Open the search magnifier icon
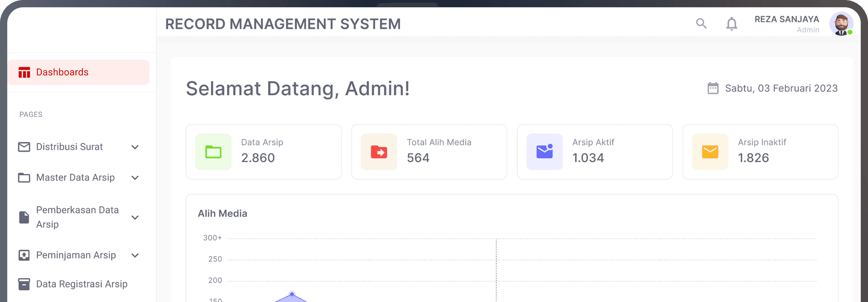The image size is (868, 302). 701,23
